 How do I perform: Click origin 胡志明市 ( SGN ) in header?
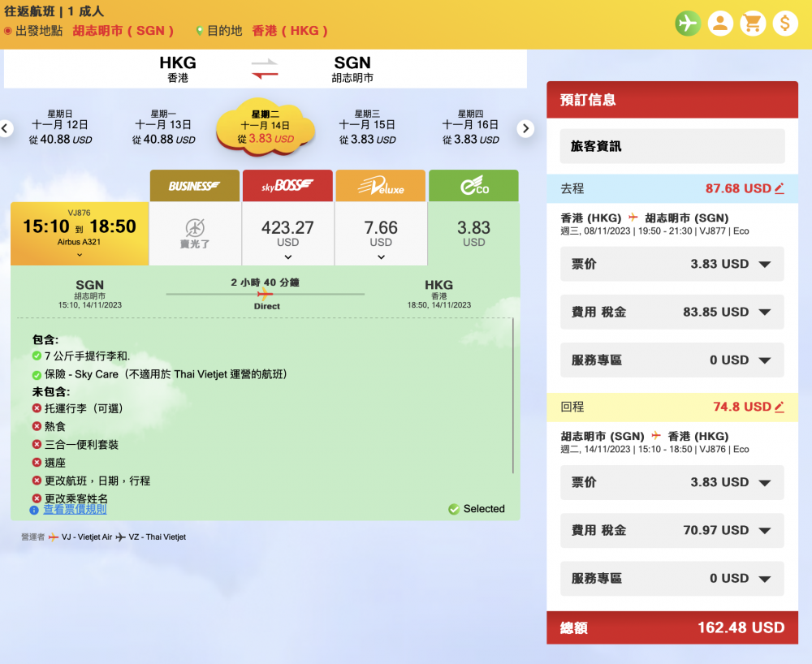tap(123, 31)
